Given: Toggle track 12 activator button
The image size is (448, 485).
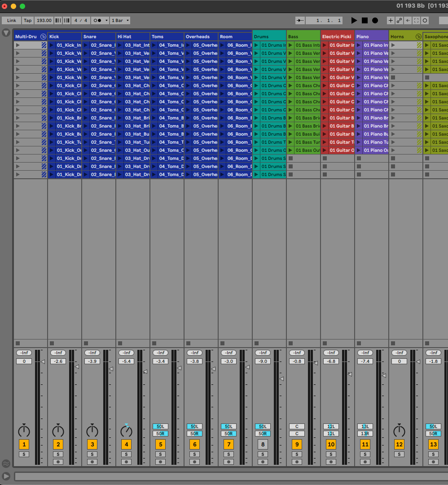Looking at the screenshot, I should [399, 445].
